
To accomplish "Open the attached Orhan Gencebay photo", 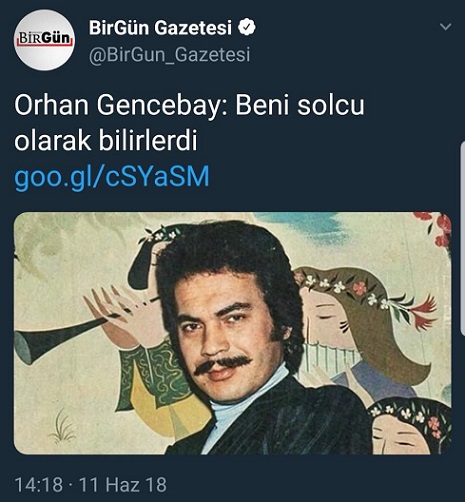I will (233, 333).
